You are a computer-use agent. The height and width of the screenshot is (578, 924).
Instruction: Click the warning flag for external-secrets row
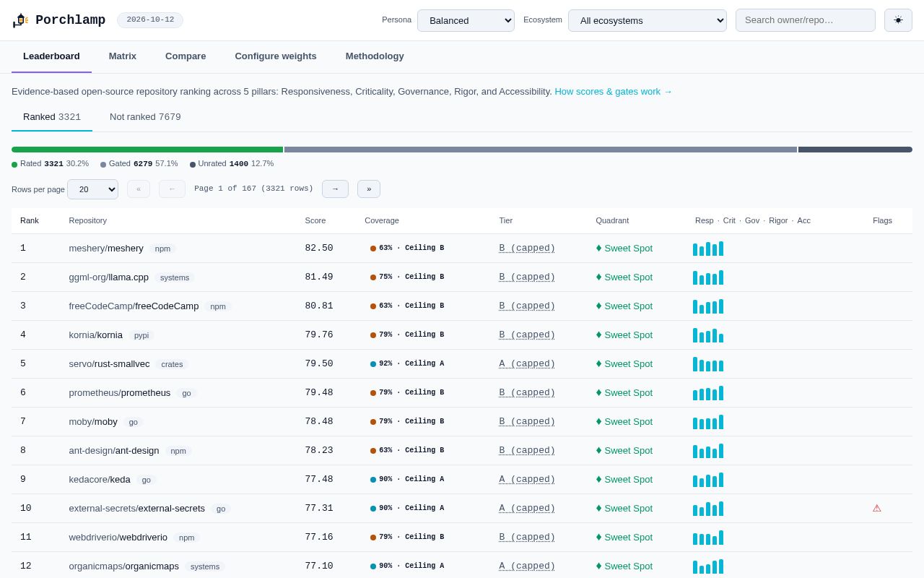pos(877,508)
